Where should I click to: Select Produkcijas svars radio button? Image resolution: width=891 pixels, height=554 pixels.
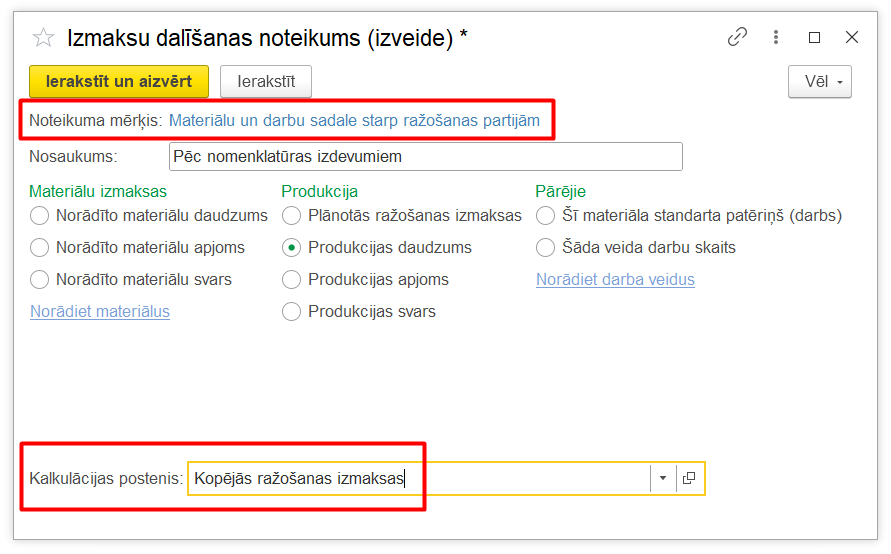292,312
